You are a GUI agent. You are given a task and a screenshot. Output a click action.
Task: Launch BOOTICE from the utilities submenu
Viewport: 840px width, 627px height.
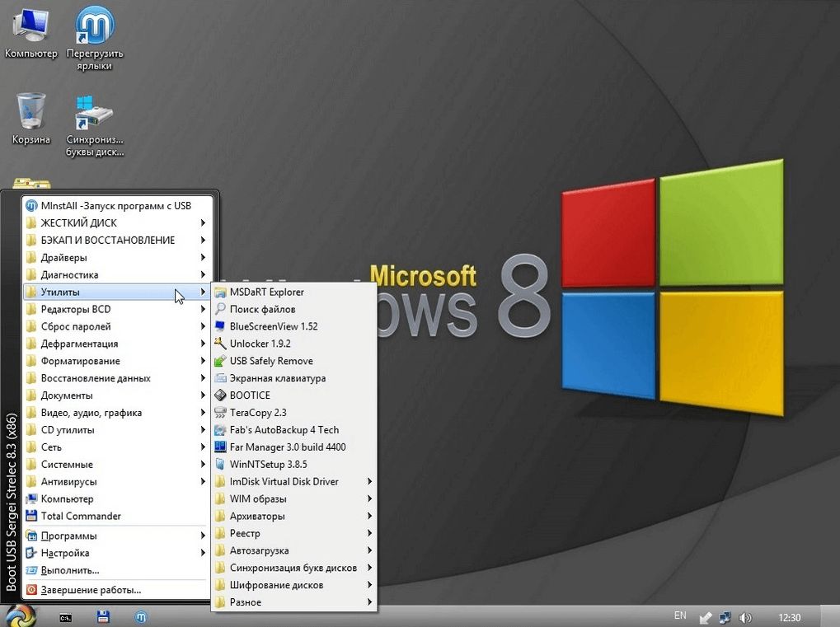(x=250, y=395)
